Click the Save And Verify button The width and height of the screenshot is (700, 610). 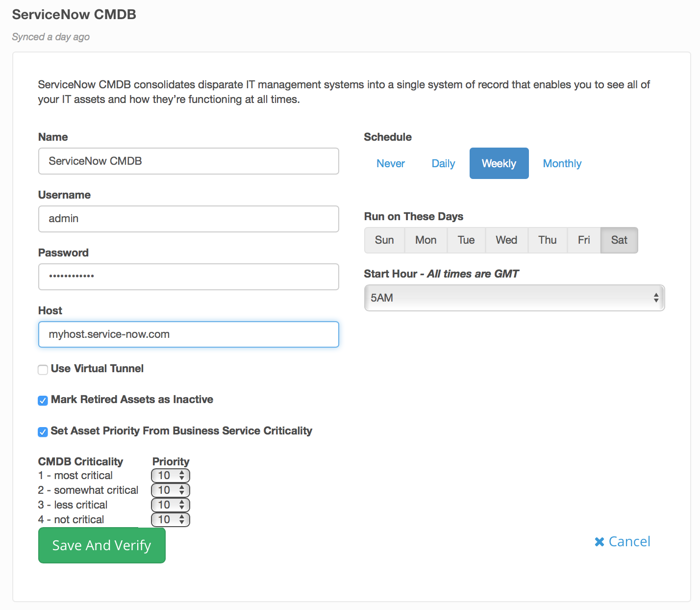tap(102, 545)
